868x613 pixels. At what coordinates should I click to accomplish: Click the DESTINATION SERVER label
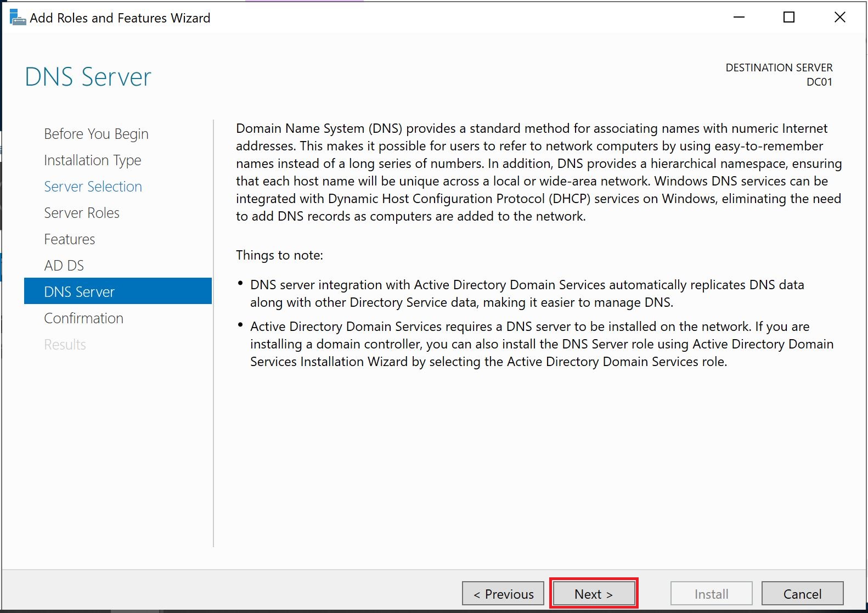point(779,68)
